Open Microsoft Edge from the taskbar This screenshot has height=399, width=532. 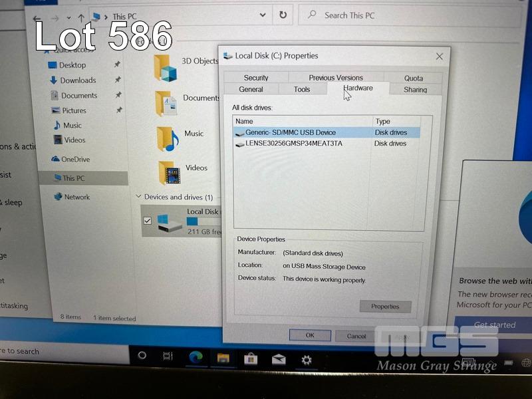(x=196, y=358)
